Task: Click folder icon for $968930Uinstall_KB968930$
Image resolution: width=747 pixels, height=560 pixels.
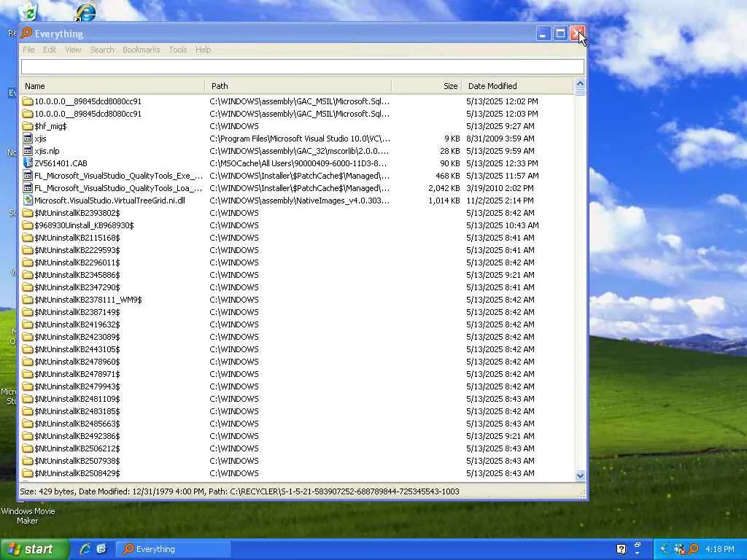Action: tap(28, 225)
